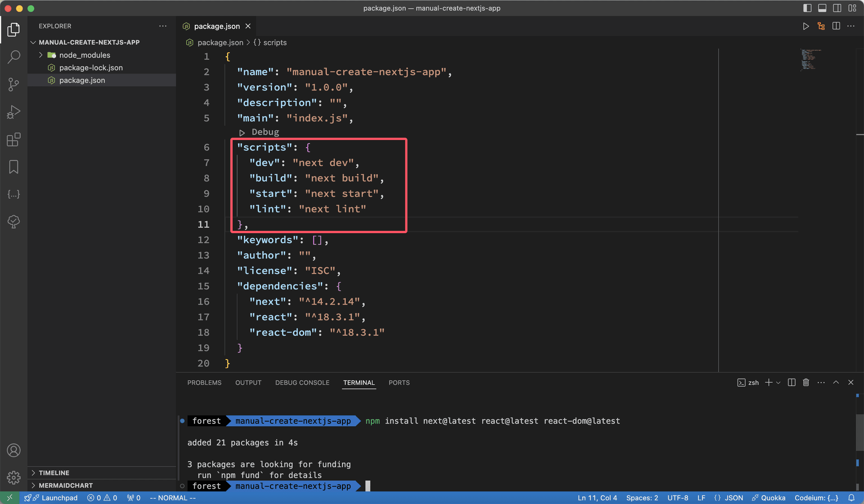Screen dimensions: 864x504
Task: Select the TERMINAL tab
Action: pos(359,382)
